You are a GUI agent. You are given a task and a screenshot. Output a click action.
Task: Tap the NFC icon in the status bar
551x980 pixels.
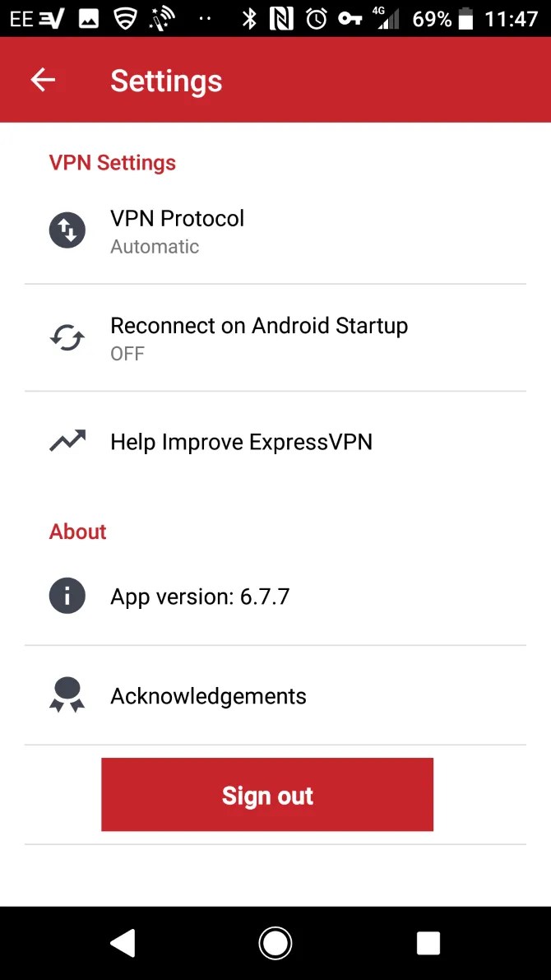(x=280, y=18)
